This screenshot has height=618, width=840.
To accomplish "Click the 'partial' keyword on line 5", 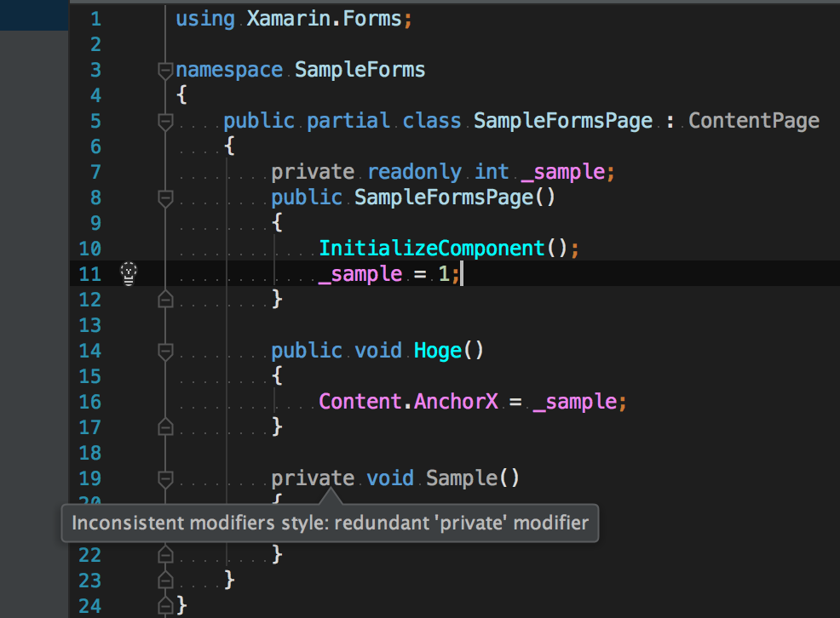I will [x=348, y=121].
